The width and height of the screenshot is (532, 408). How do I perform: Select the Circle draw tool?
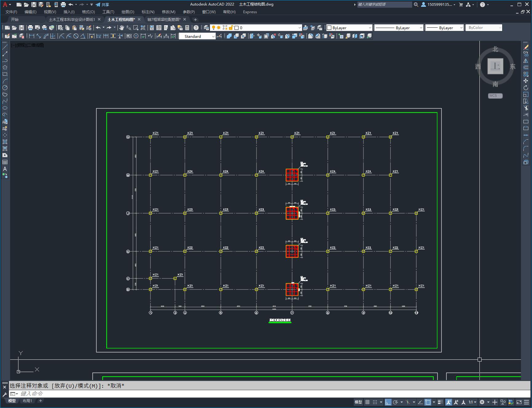[5, 88]
